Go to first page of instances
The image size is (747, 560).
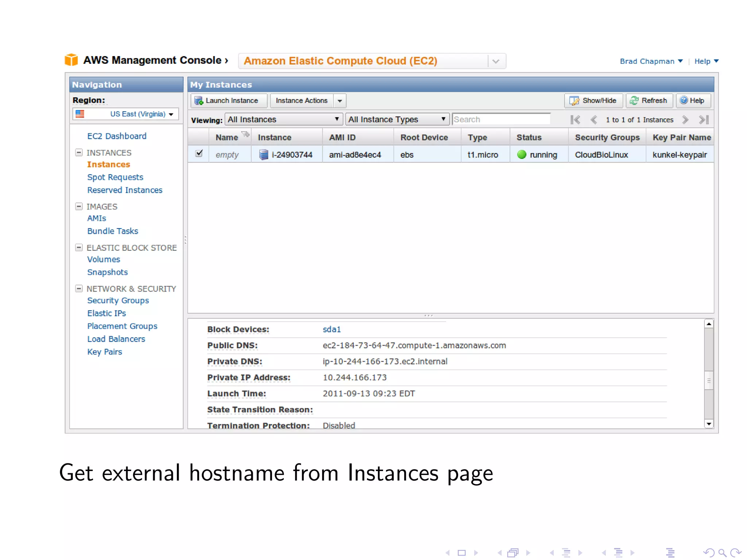click(x=575, y=120)
